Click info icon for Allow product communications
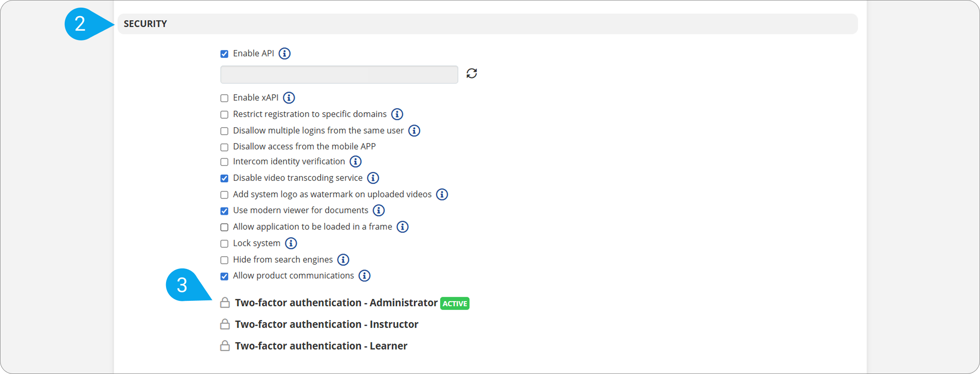 tap(364, 276)
